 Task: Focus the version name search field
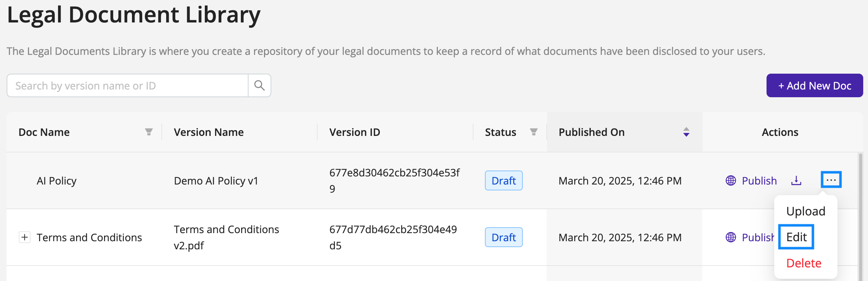(128, 85)
